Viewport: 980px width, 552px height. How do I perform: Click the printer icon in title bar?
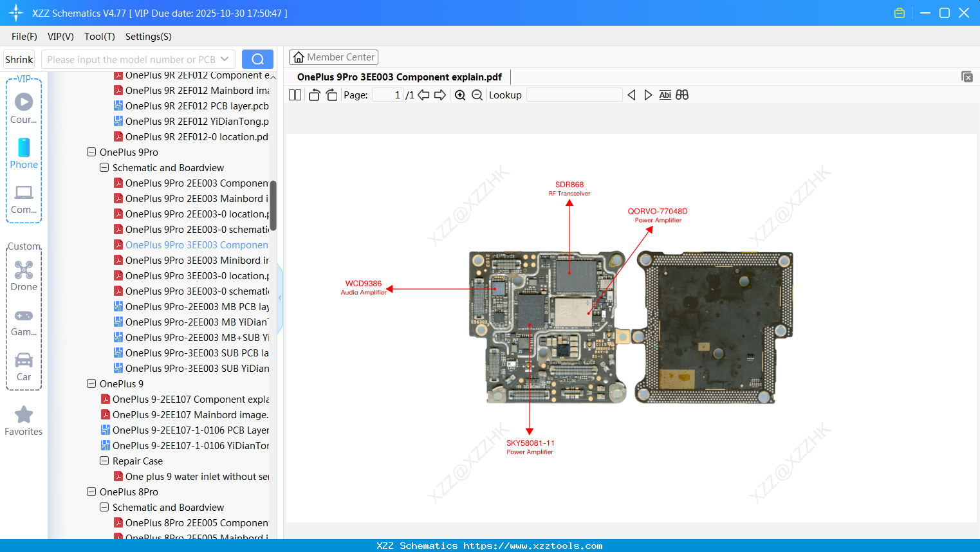pyautogui.click(x=899, y=12)
